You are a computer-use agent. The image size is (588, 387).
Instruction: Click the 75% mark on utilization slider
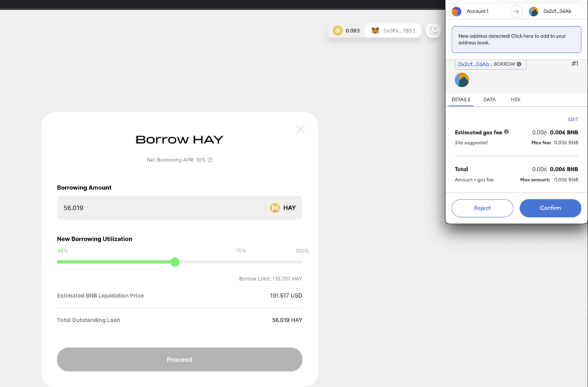click(241, 251)
